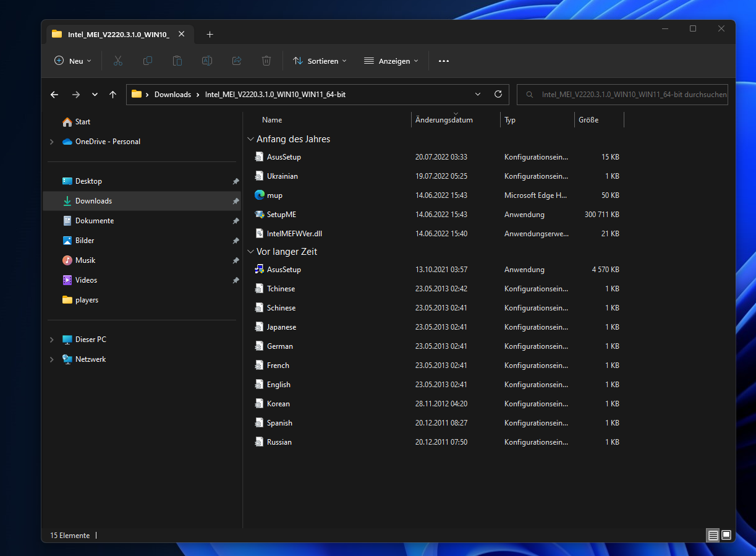756x556 pixels.
Task: Select the IntelMEFWVer.dll file icon
Action: 260,233
